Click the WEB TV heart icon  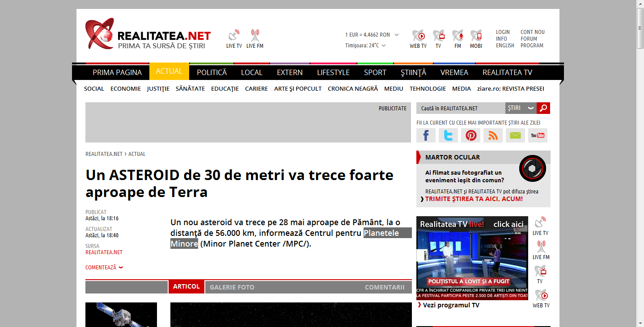coord(418,36)
